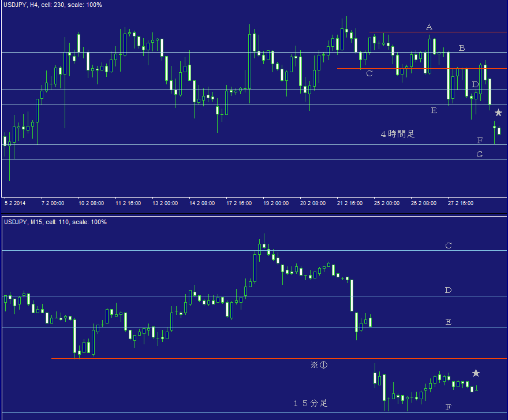Viewport: 508px width, 420px height.
Task: Select label G in the H4 chart
Action: tap(480, 154)
